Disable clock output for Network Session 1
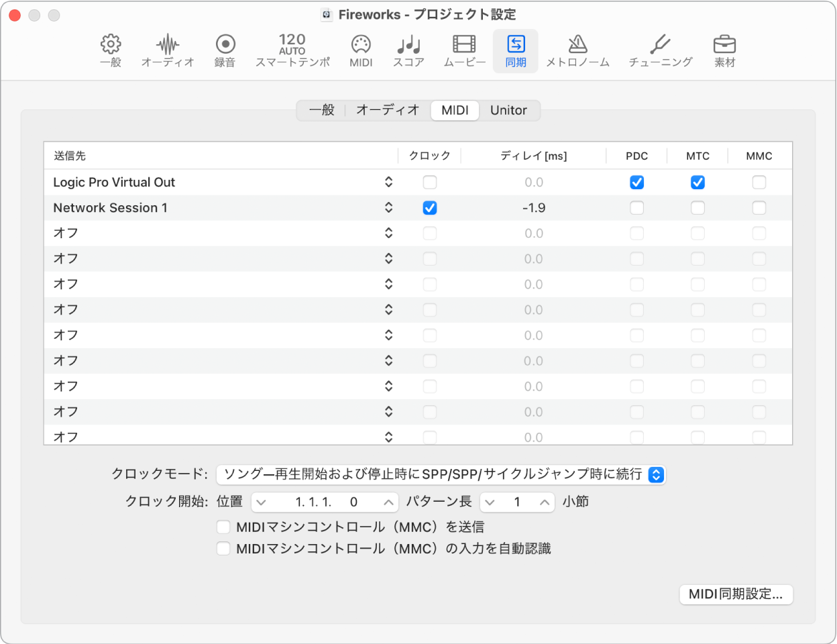 [x=429, y=207]
